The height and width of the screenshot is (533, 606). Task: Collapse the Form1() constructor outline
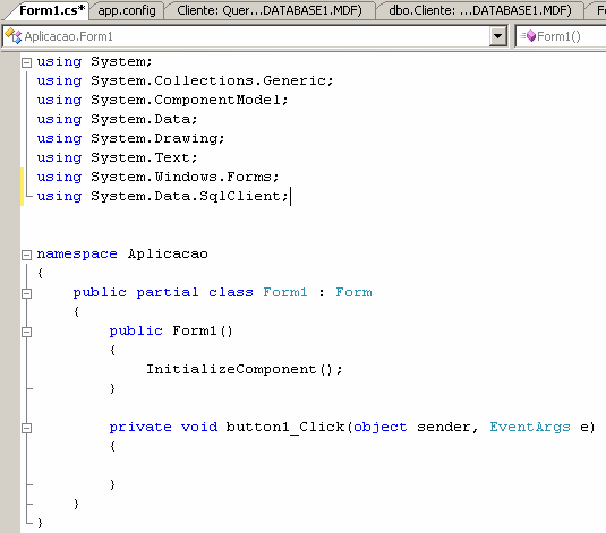[26, 331]
